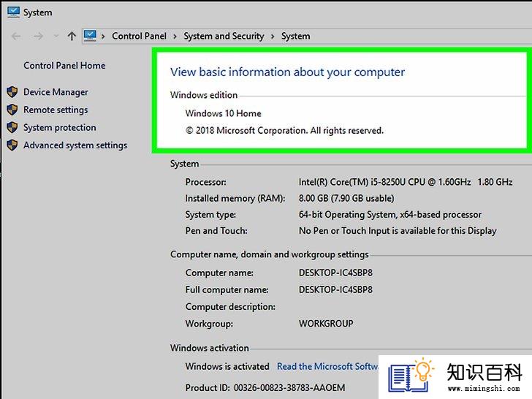Image resolution: width=532 pixels, height=399 pixels.
Task: Select System and Security breadcrumb
Action: coord(224,36)
